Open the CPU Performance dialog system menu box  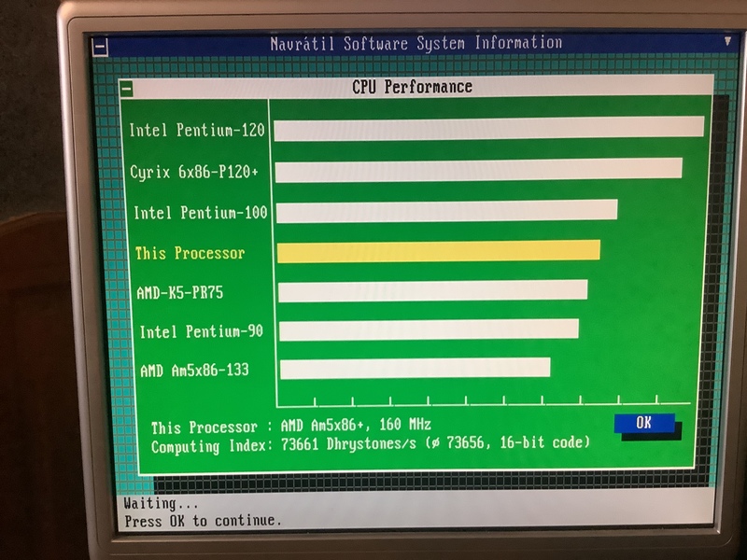coord(127,89)
